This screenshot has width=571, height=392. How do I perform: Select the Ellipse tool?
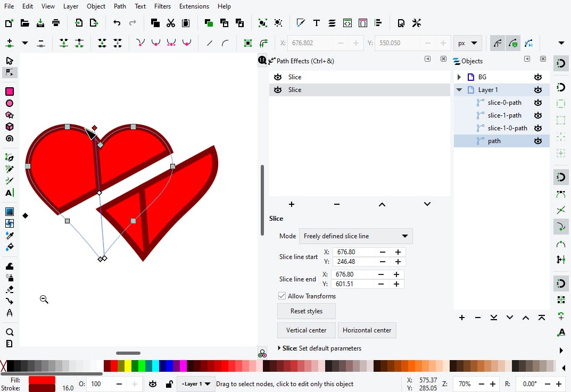(10, 103)
